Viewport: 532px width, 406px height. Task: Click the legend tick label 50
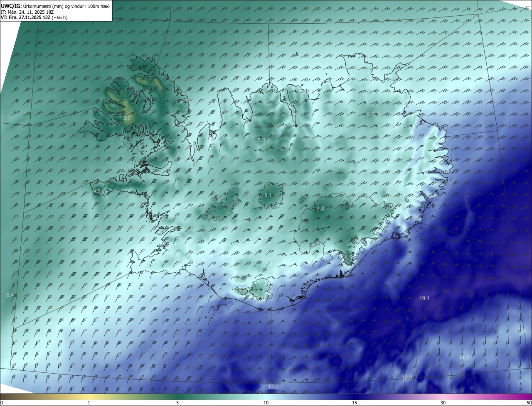click(529, 403)
